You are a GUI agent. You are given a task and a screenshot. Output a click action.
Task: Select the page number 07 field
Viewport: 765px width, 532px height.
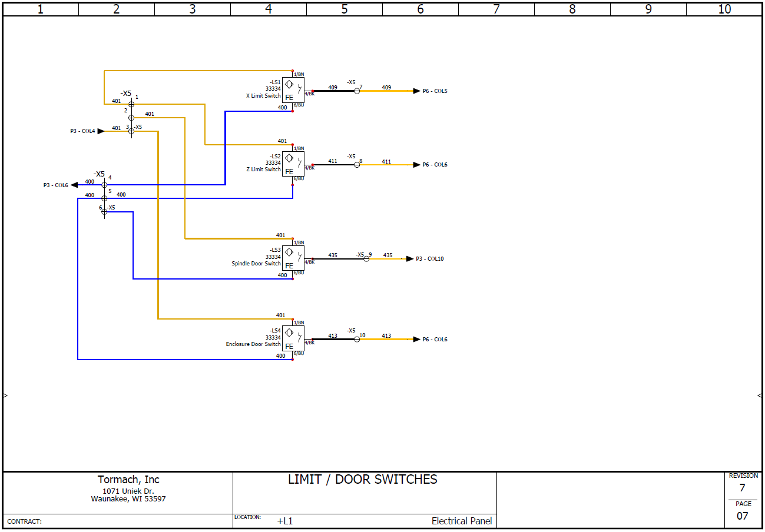742,516
